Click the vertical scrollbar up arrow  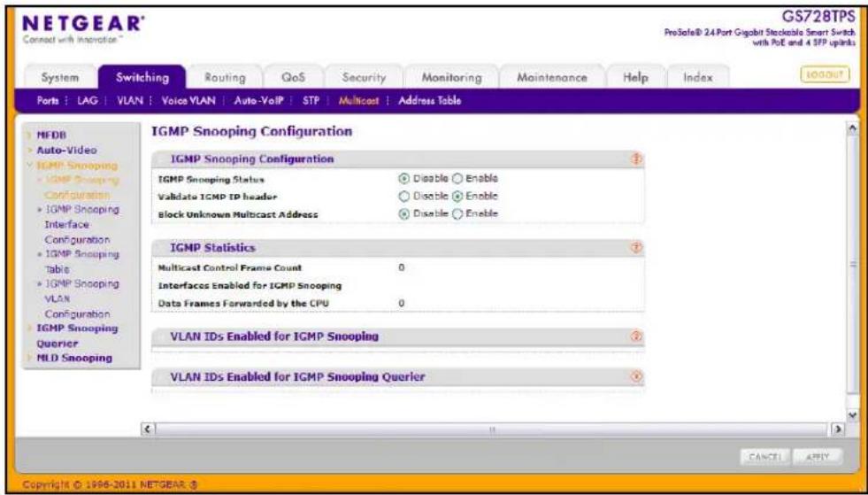pyautogui.click(x=852, y=128)
